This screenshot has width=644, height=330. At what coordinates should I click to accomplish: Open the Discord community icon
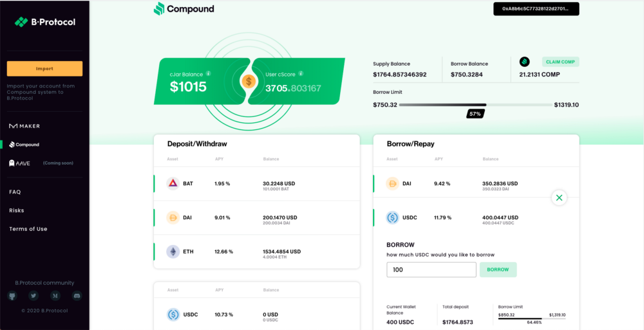(x=77, y=295)
